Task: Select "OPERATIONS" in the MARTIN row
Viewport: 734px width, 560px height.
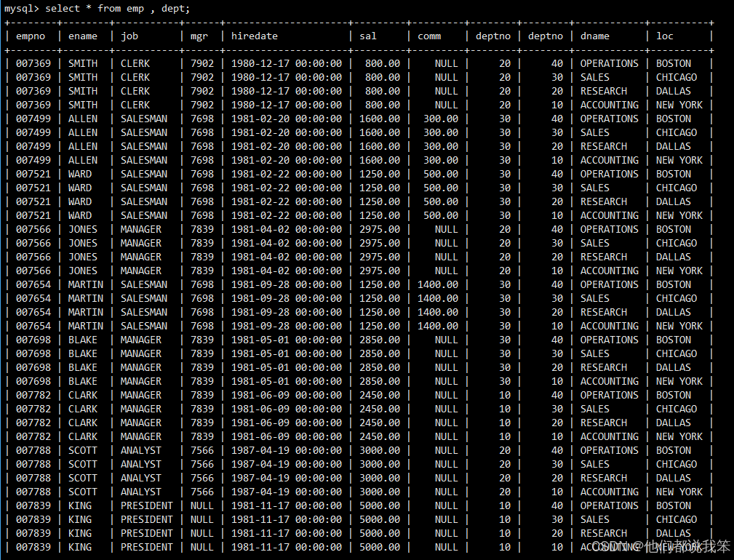Action: [x=610, y=284]
